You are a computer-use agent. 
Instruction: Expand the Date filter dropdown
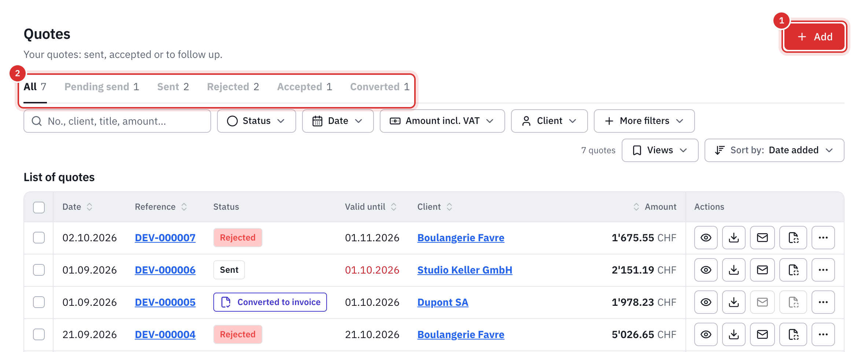pyautogui.click(x=338, y=121)
